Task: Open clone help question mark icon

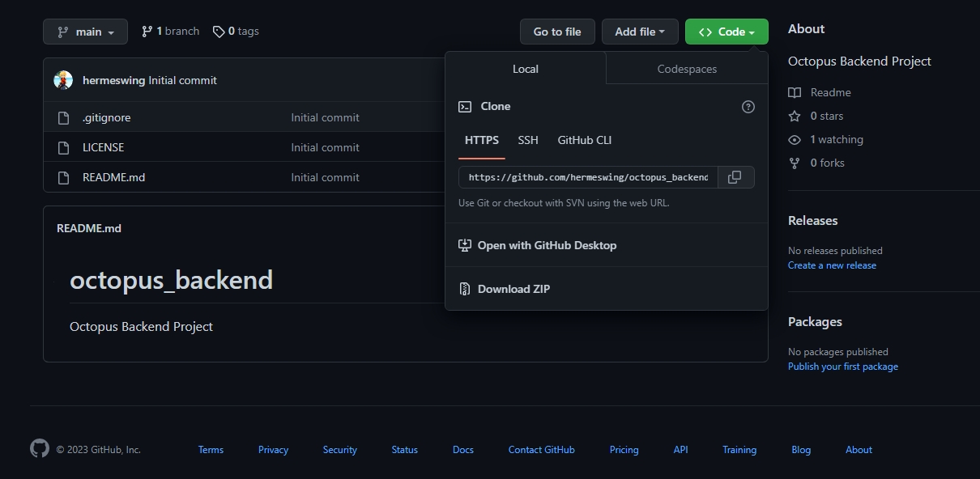Action: point(748,107)
